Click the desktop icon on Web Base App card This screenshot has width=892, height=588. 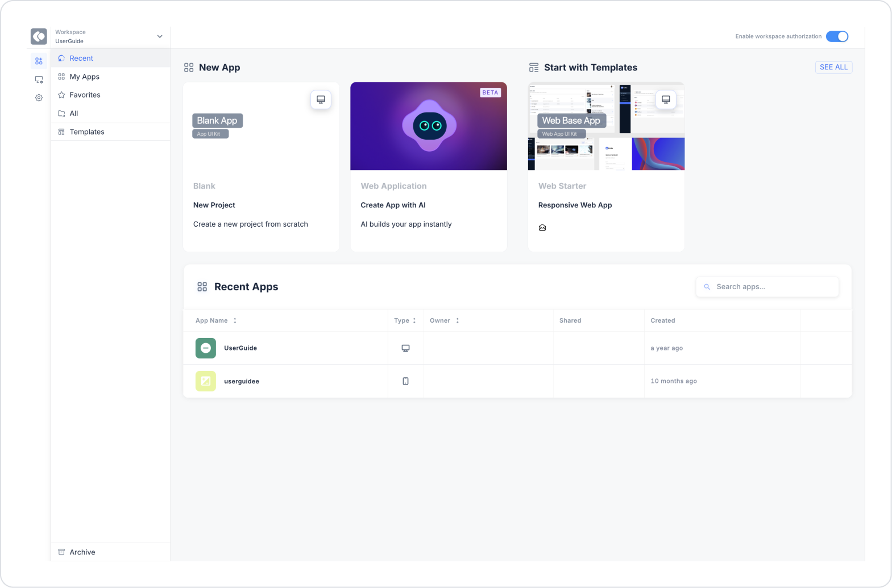[666, 99]
